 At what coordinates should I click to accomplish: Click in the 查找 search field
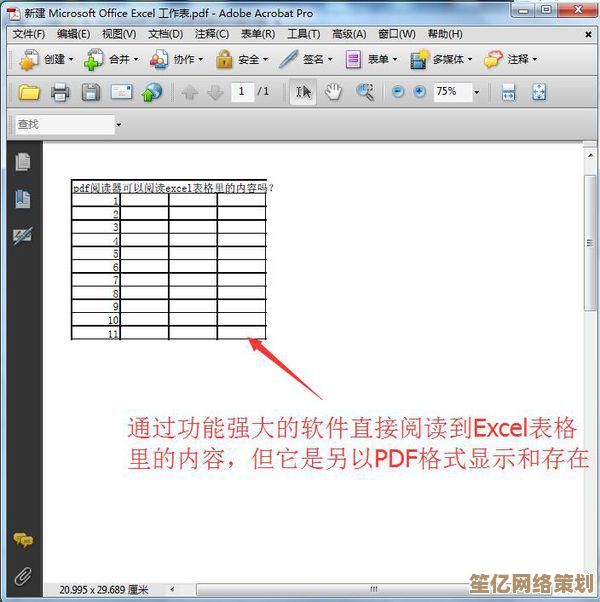click(65, 125)
